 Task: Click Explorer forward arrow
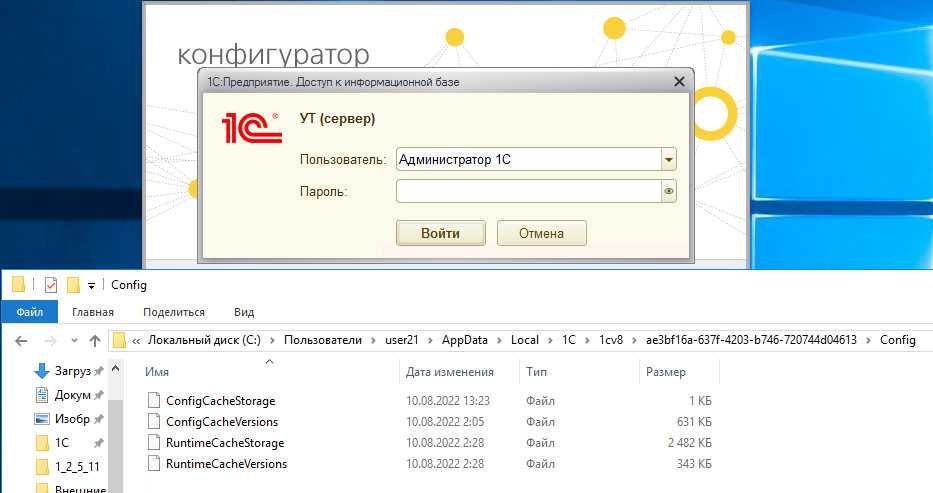[51, 341]
